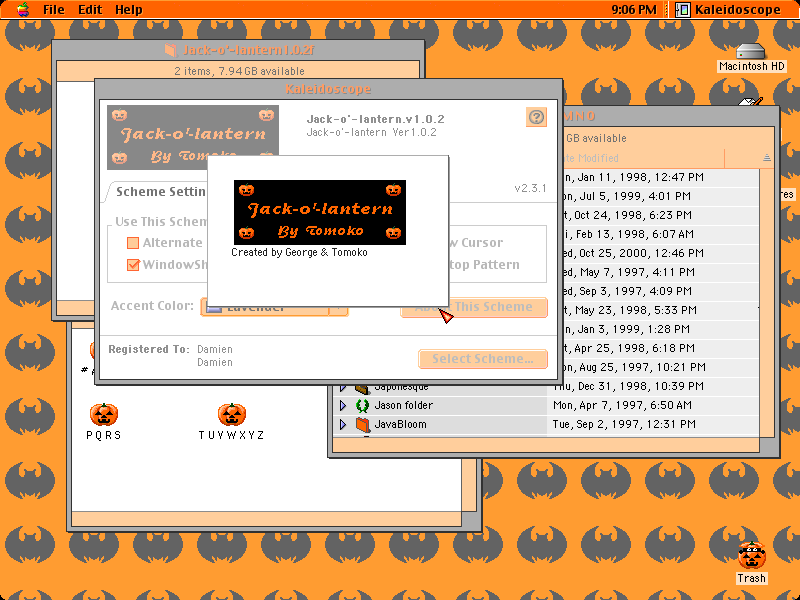Click the question mark help button in Kaleidoscope

[536, 117]
